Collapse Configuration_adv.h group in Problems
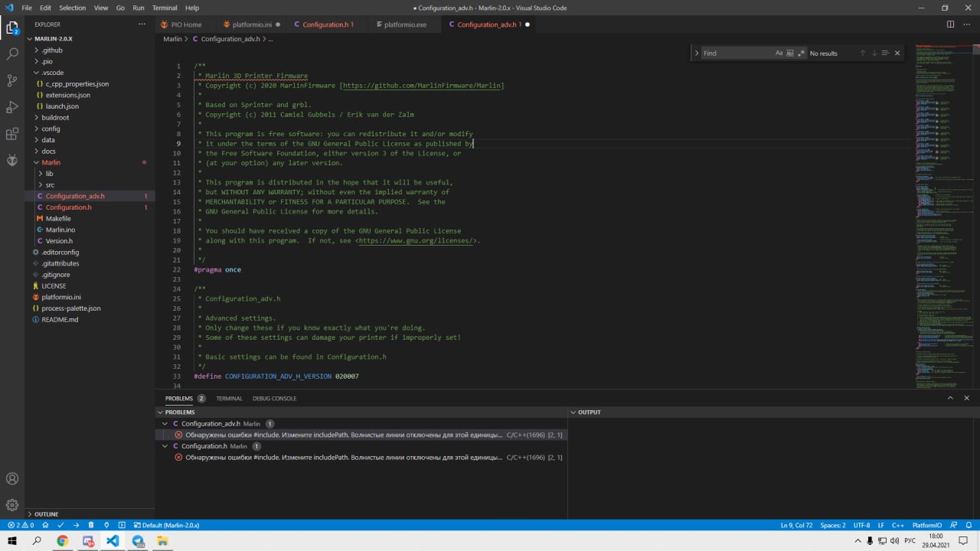 coord(165,423)
